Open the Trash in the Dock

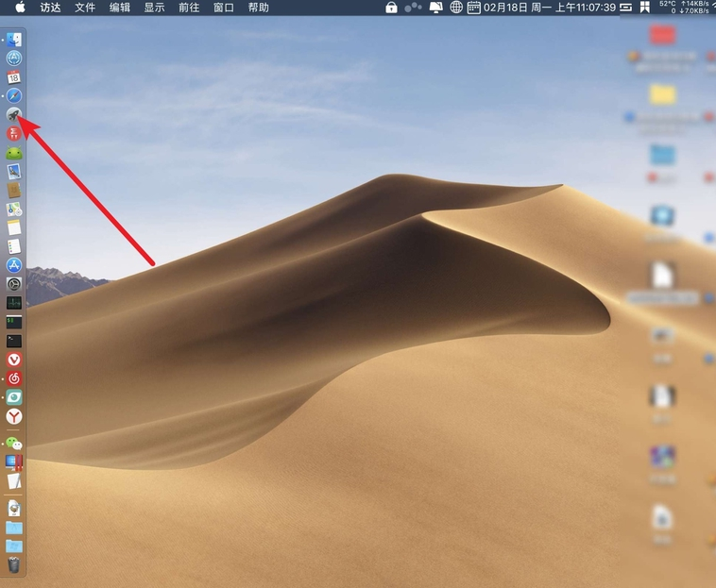(x=14, y=564)
